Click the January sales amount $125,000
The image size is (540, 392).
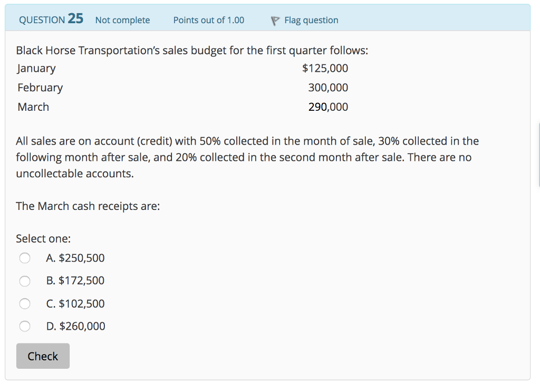pos(325,68)
